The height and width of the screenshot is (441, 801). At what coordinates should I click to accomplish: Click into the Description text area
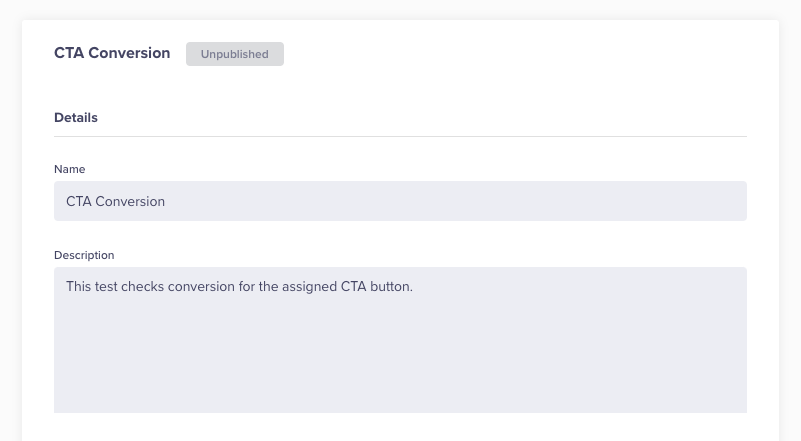point(400,340)
